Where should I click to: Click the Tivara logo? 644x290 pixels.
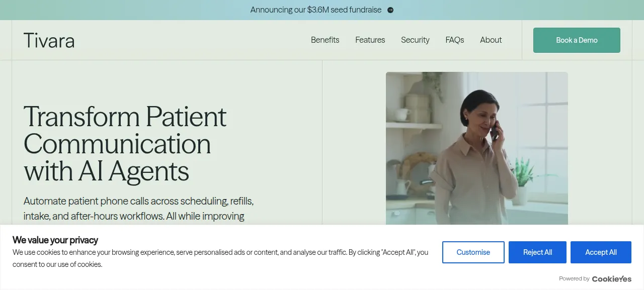tap(49, 40)
